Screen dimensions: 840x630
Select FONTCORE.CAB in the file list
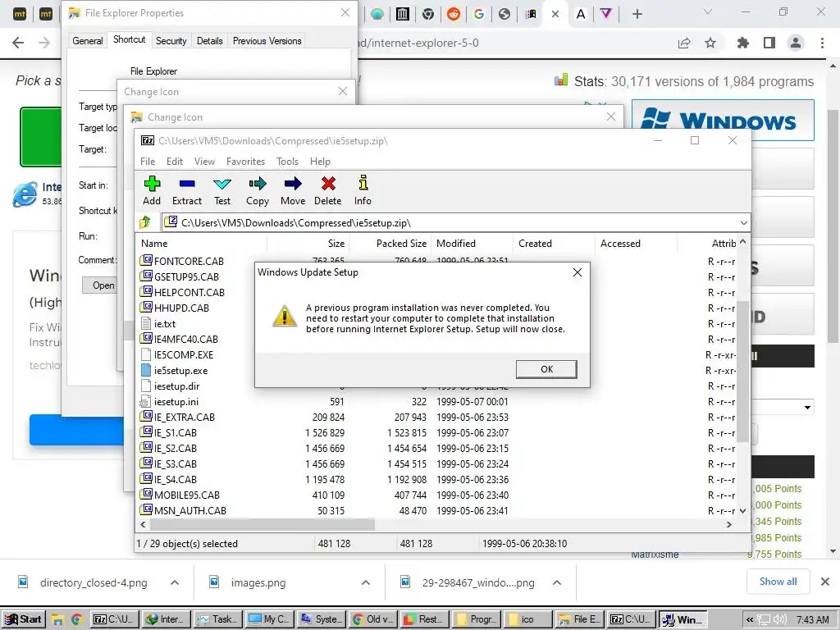click(x=189, y=261)
